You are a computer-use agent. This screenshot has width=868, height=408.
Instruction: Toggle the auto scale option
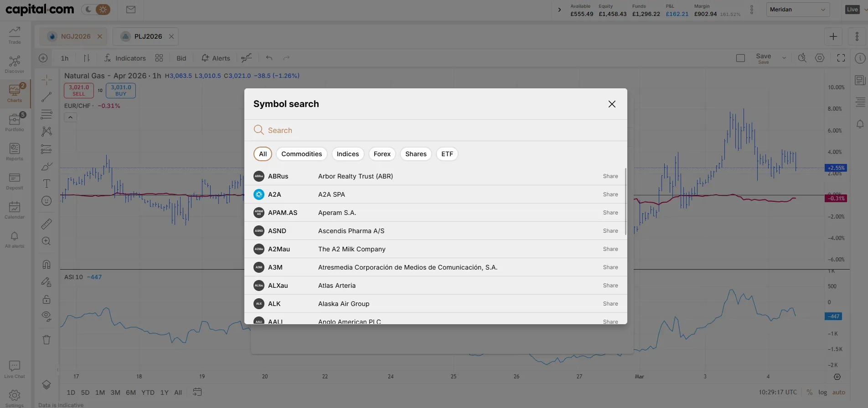[839, 392]
